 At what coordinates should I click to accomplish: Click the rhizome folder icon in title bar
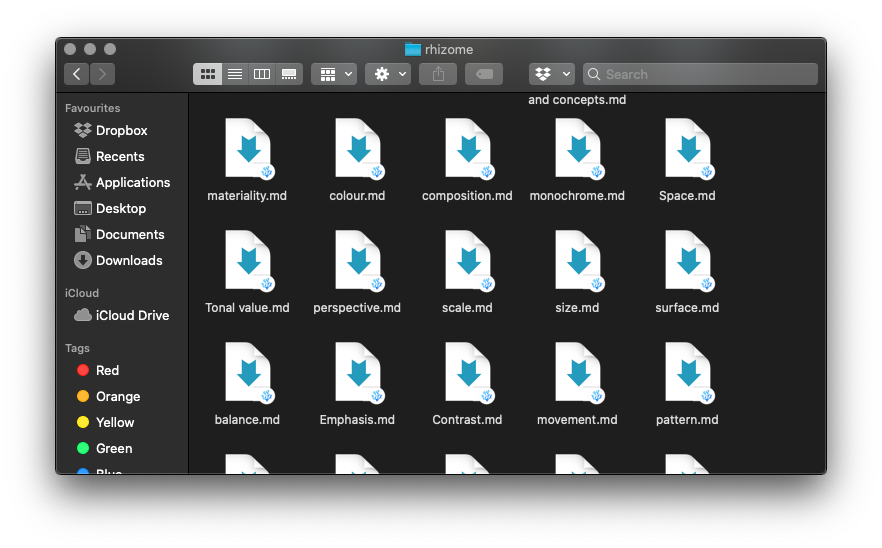click(x=413, y=50)
